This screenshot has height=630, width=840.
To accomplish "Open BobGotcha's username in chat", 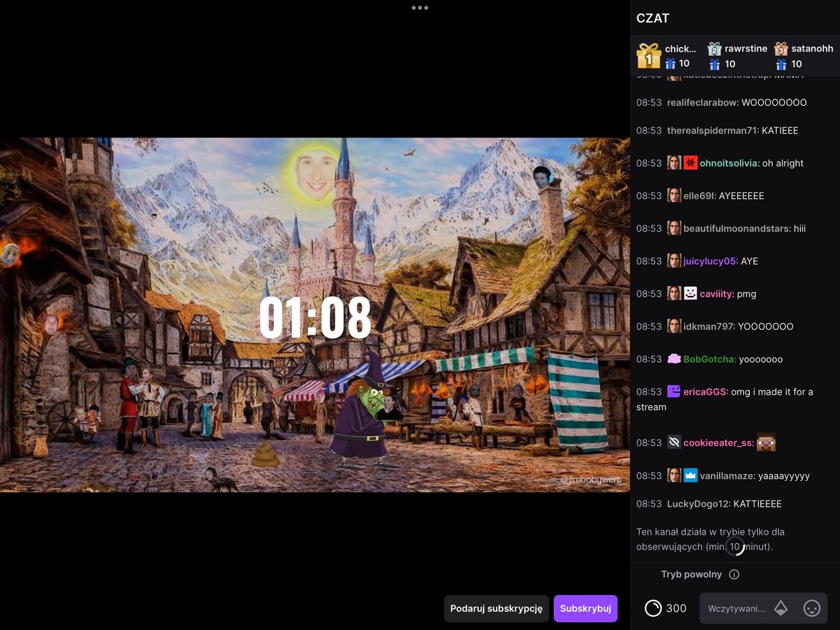I will [710, 359].
